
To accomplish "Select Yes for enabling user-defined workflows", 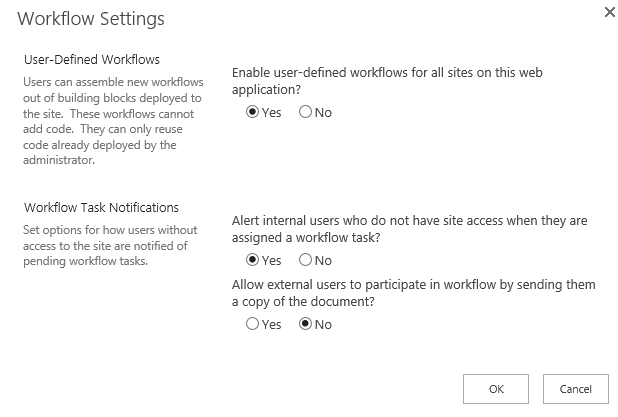I will [x=253, y=113].
